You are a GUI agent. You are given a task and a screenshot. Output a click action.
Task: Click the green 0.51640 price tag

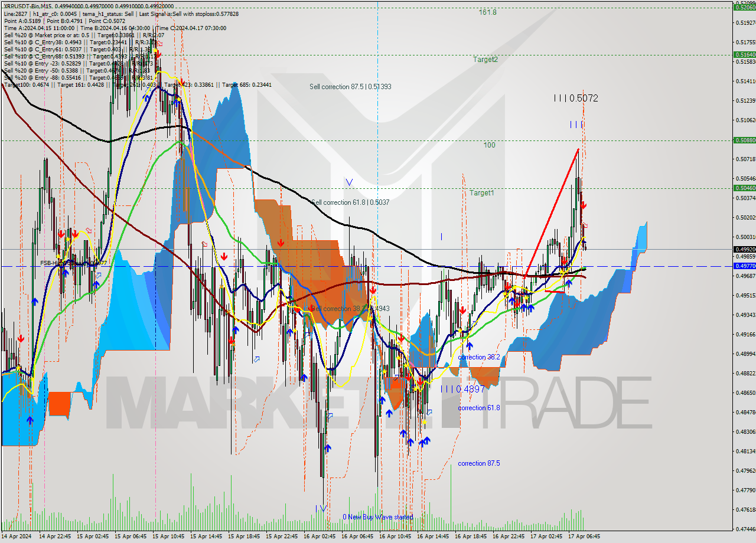[745, 54]
